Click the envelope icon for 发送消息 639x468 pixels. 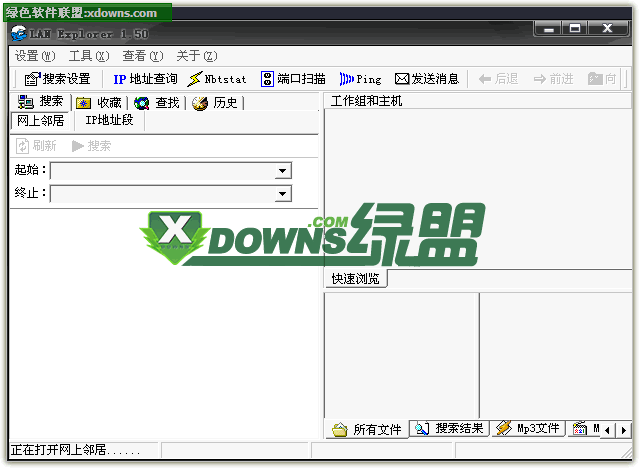click(401, 79)
